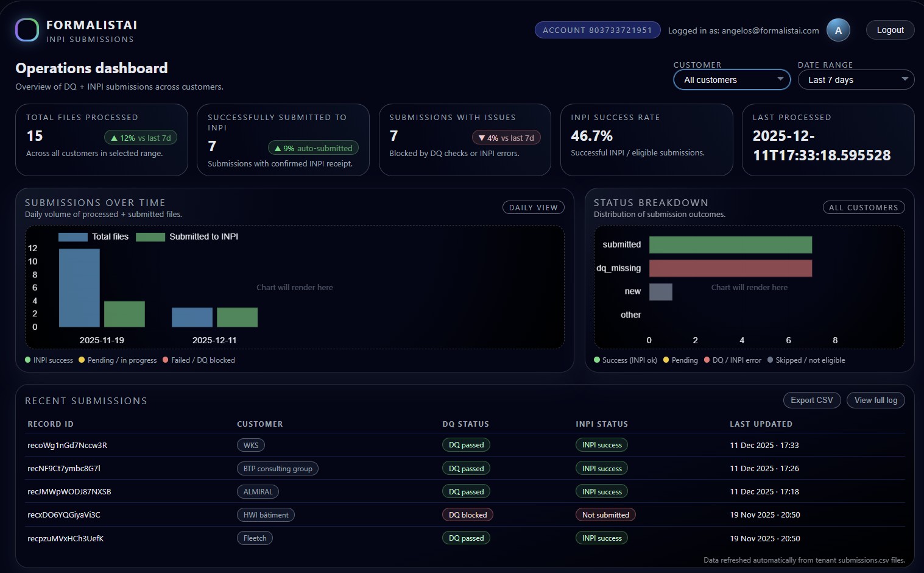Click the BTP consulting group customer tag
The width and height of the screenshot is (924, 573).
click(277, 468)
